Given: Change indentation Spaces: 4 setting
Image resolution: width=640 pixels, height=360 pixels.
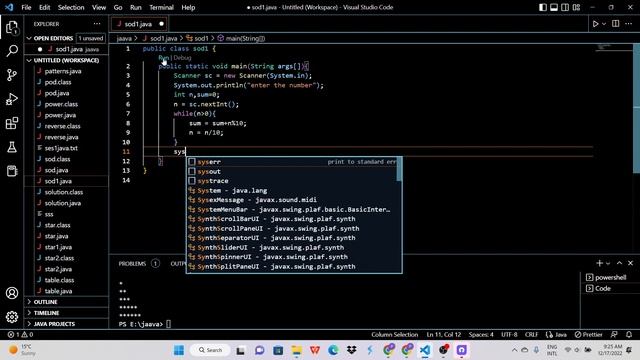Looking at the screenshot, I should 481,334.
